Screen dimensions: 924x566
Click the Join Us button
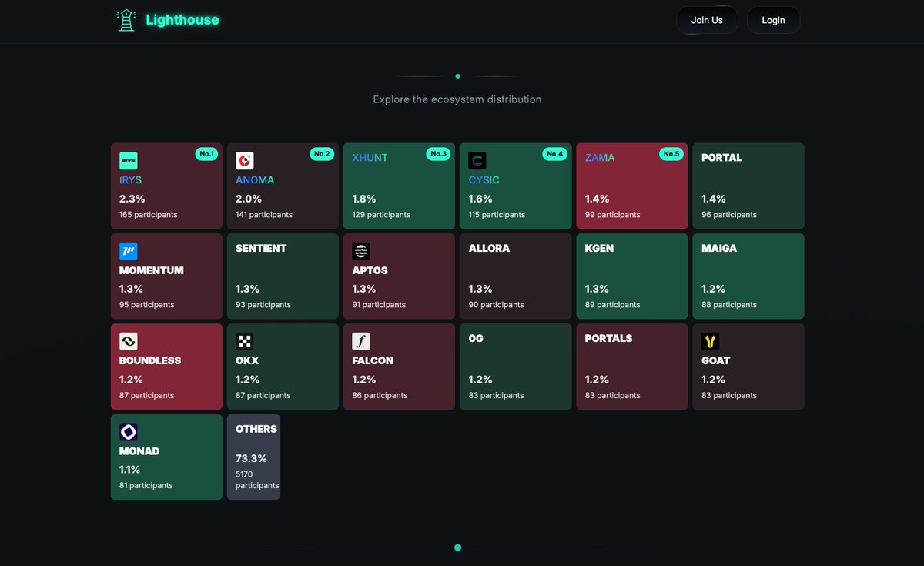point(707,20)
